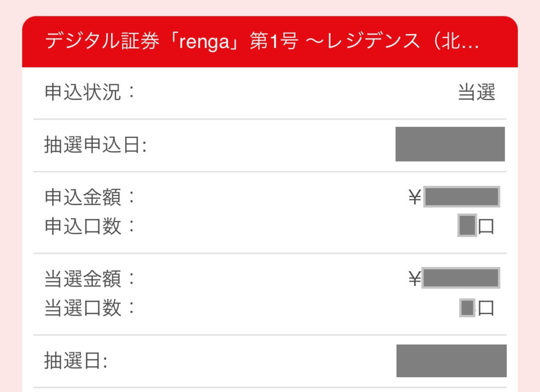Click the redacted 抽選日 date value

pos(450,360)
